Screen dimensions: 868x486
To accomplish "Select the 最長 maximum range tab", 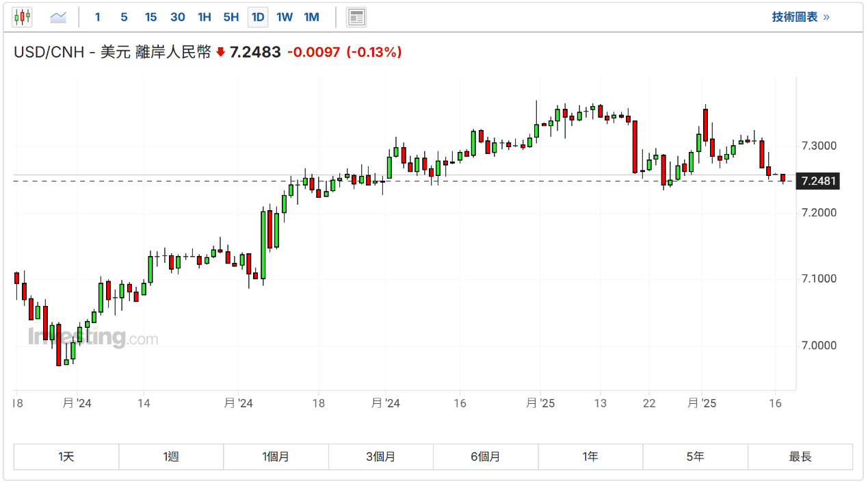I will tap(800, 457).
